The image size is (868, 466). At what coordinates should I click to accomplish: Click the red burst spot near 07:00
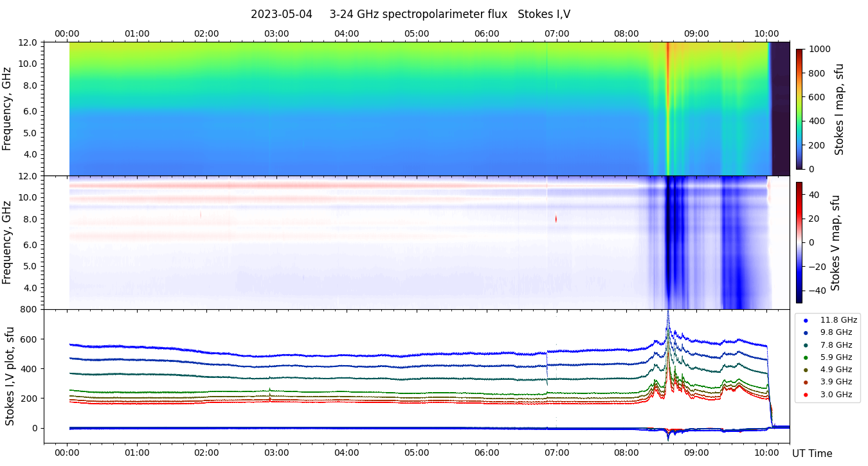click(556, 219)
